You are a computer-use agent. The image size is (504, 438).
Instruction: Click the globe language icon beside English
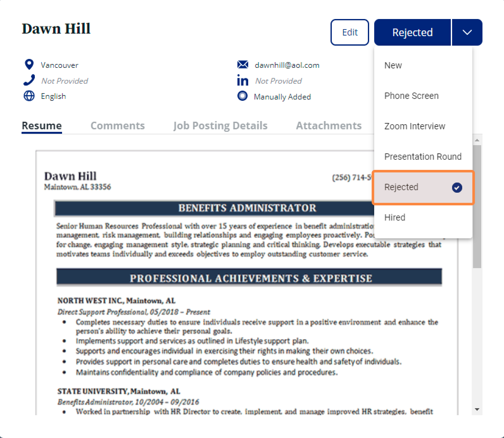click(29, 96)
